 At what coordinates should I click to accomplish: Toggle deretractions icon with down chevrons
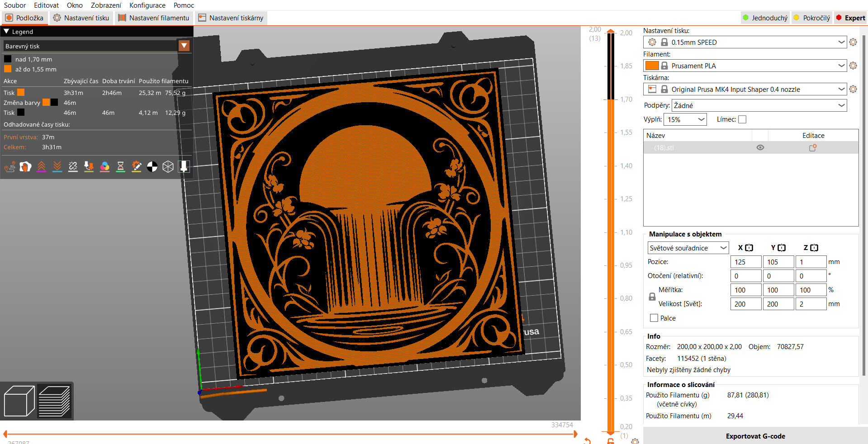click(57, 167)
